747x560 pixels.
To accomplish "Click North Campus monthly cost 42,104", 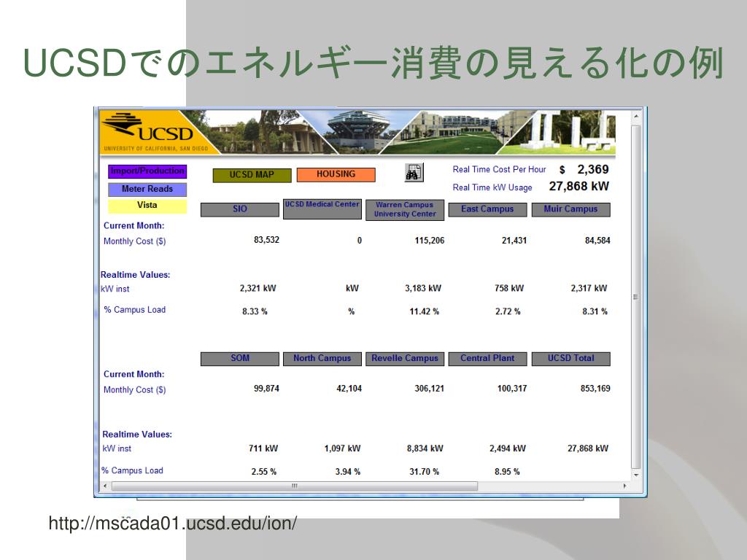I will pyautogui.click(x=349, y=389).
